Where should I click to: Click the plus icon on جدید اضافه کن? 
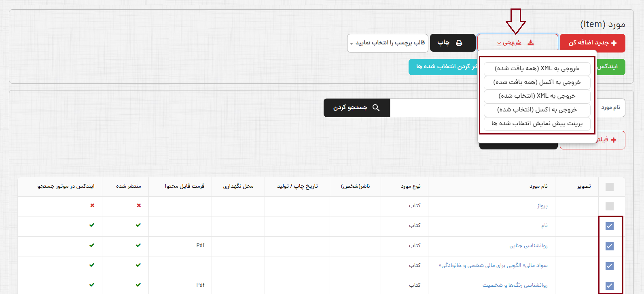click(x=614, y=43)
